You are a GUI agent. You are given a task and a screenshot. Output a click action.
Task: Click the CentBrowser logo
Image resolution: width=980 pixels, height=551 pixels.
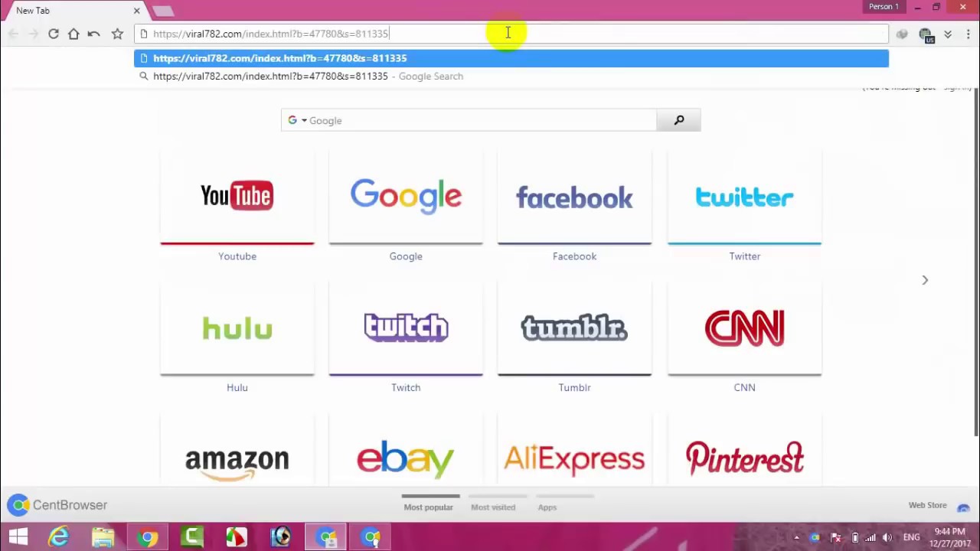pyautogui.click(x=57, y=505)
